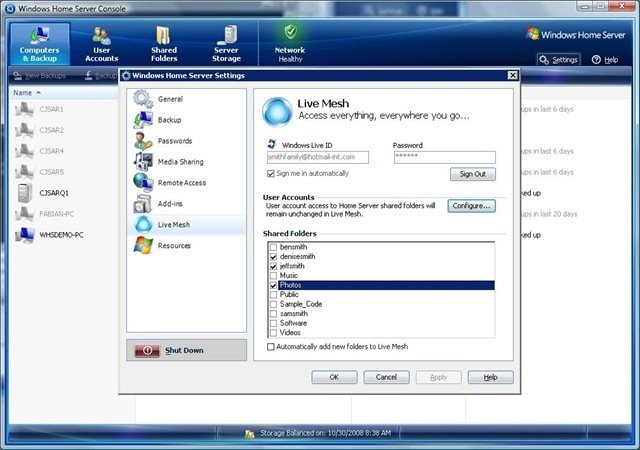Screen dimensions: 640x450
Task: Open the Settings button in the console
Action: pyautogui.click(x=558, y=60)
